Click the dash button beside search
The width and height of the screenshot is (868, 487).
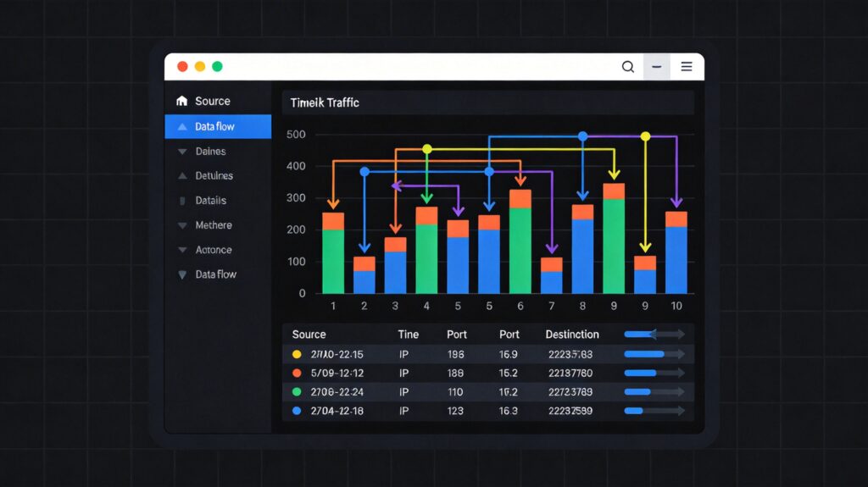click(x=656, y=67)
